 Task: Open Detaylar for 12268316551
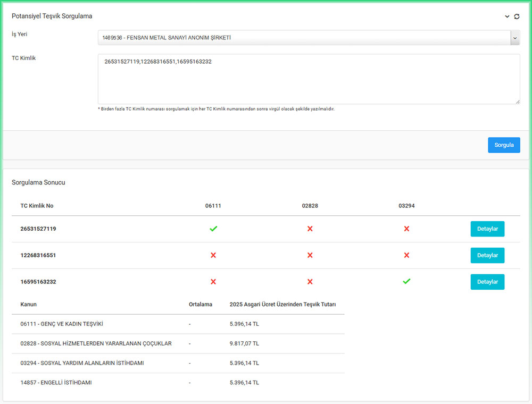pos(487,255)
